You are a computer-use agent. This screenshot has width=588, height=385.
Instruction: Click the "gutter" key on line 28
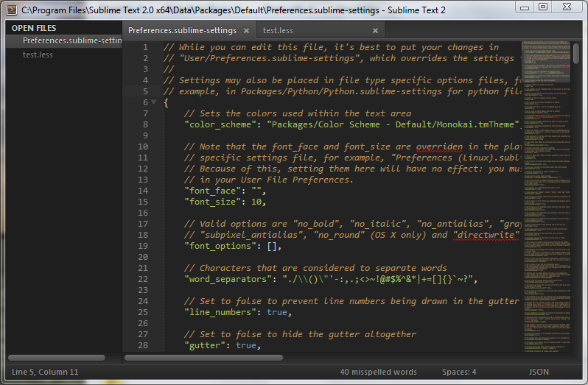pyautogui.click(x=205, y=345)
